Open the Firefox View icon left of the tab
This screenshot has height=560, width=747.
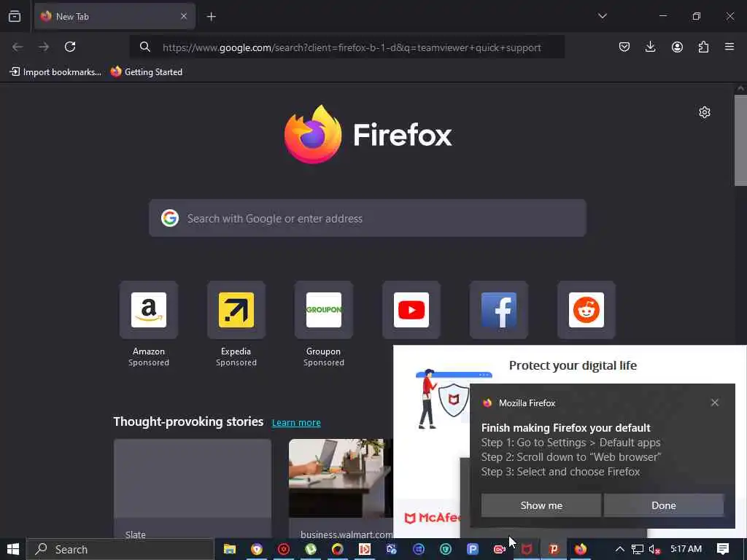click(x=15, y=16)
